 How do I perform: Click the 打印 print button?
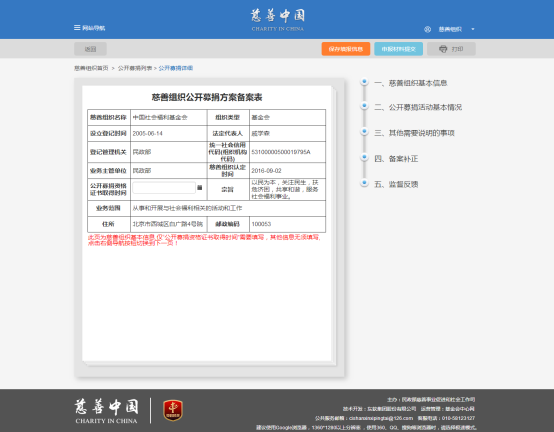point(451,49)
